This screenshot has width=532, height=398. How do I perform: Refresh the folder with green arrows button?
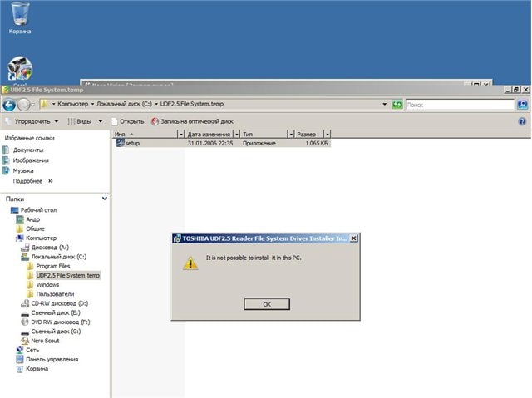coord(397,105)
